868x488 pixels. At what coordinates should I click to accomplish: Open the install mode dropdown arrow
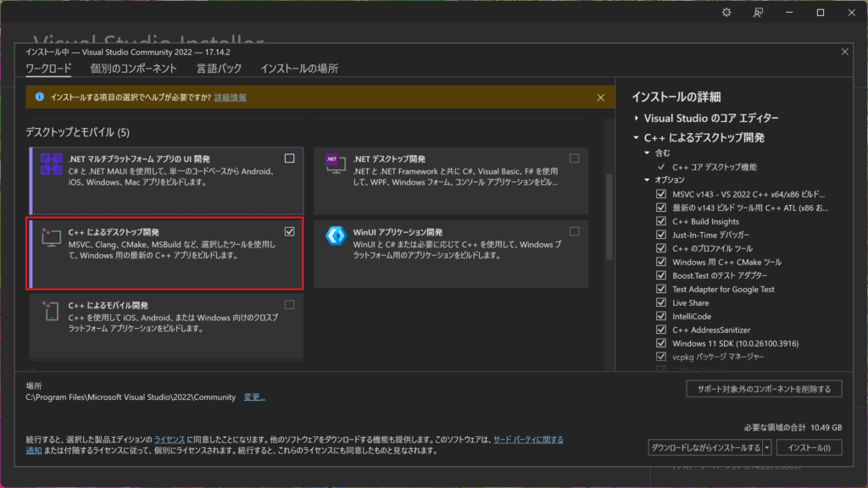click(766, 447)
